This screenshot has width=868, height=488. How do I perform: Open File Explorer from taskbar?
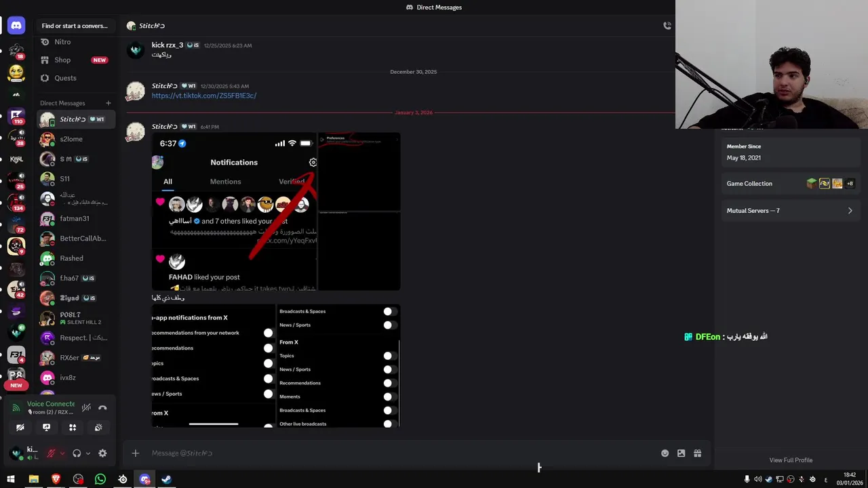pos(34,479)
